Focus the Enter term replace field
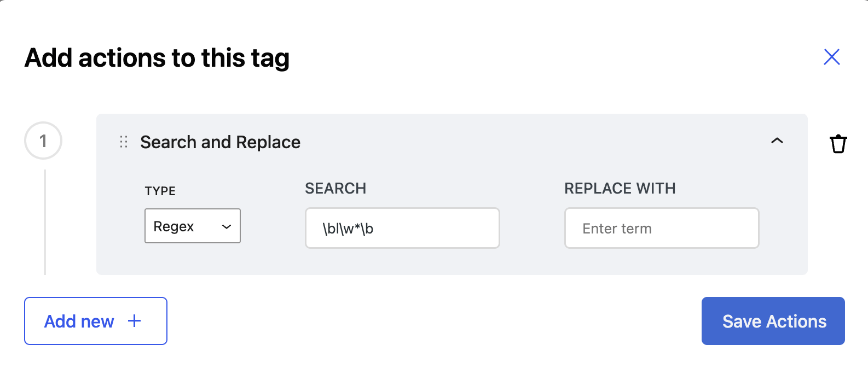This screenshot has height=374, width=868. (x=661, y=228)
